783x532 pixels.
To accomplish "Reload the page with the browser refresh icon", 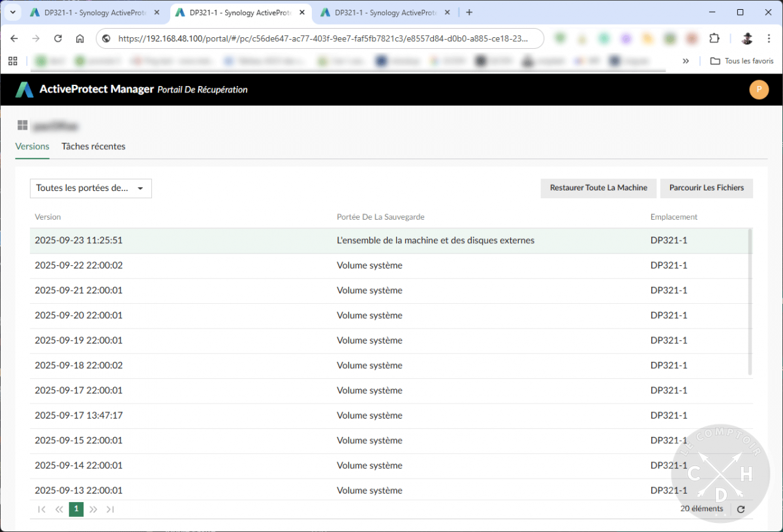I will pyautogui.click(x=57, y=38).
